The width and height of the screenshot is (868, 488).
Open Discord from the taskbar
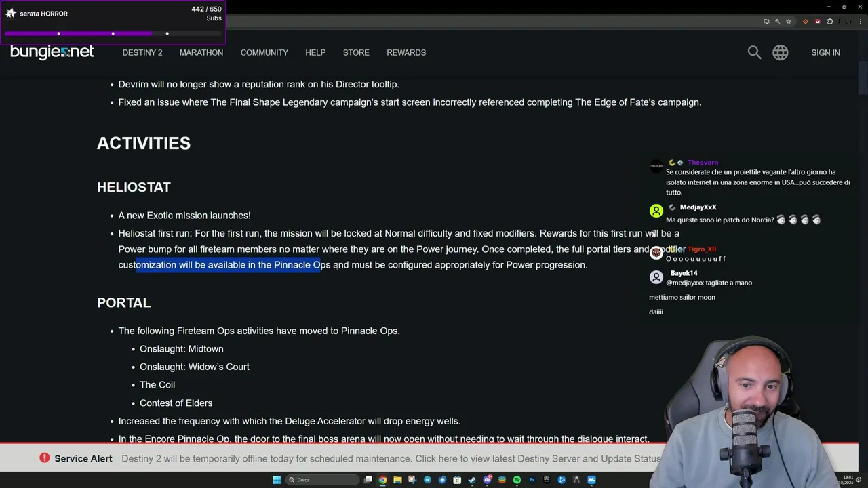pos(487,480)
